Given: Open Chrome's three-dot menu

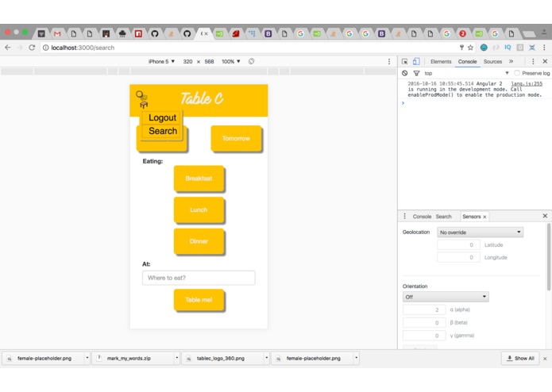Looking at the screenshot, I should (x=544, y=48).
